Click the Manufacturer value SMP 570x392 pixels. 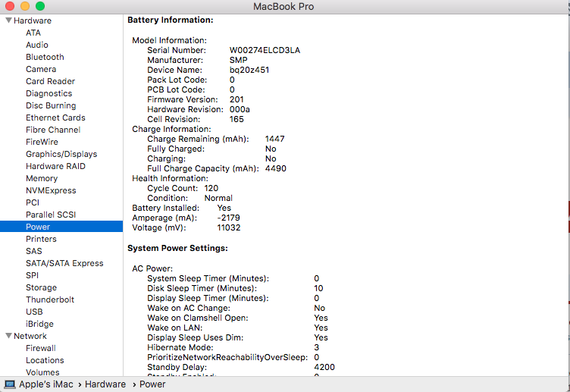(239, 60)
